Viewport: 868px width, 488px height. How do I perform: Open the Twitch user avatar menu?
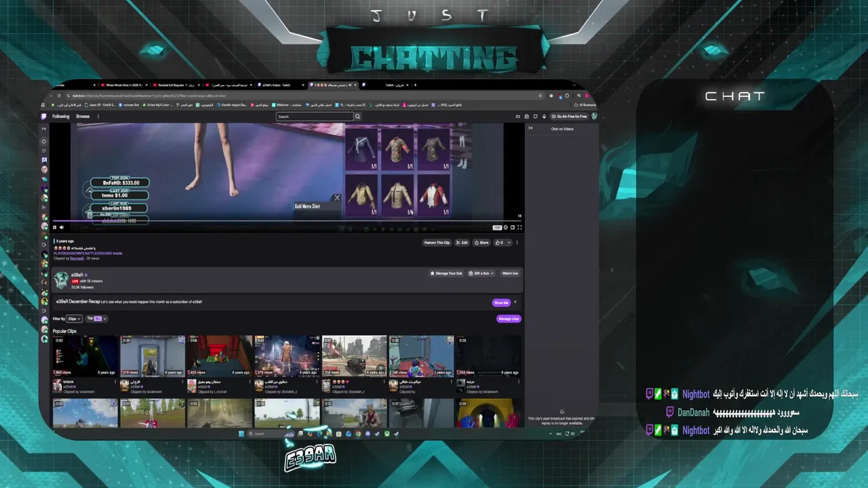[x=594, y=117]
